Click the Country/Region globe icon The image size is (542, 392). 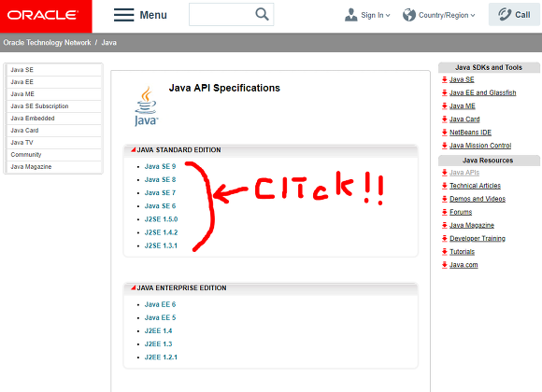click(x=409, y=15)
